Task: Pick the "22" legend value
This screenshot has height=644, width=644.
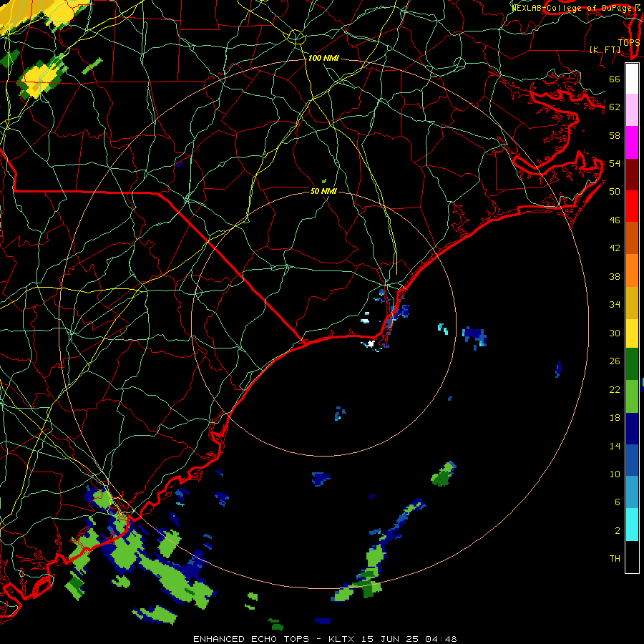Action: pyautogui.click(x=615, y=389)
